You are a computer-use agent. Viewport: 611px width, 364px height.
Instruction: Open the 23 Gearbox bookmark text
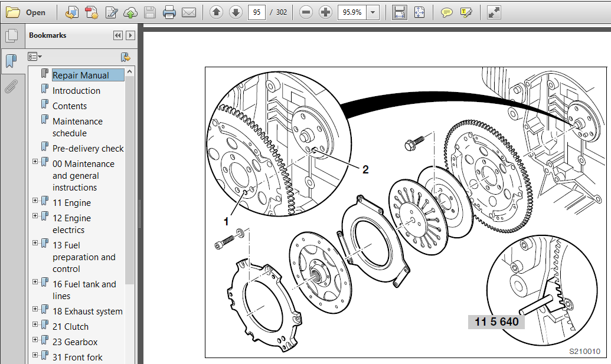(x=75, y=342)
